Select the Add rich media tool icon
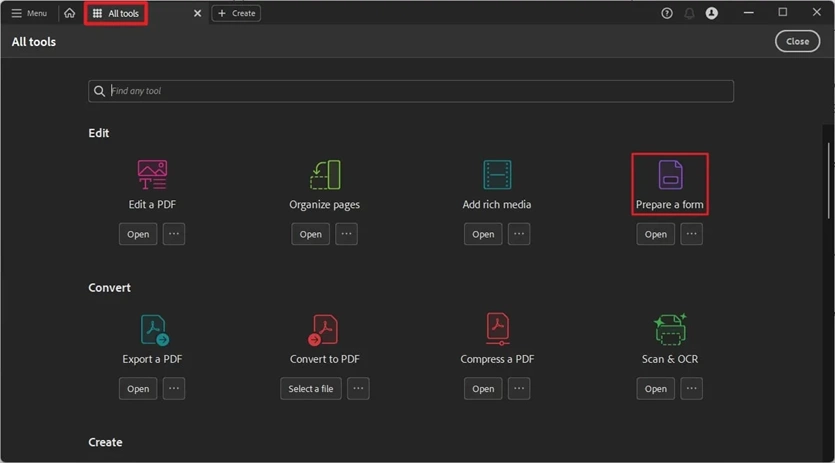The image size is (835, 463). pos(497,175)
